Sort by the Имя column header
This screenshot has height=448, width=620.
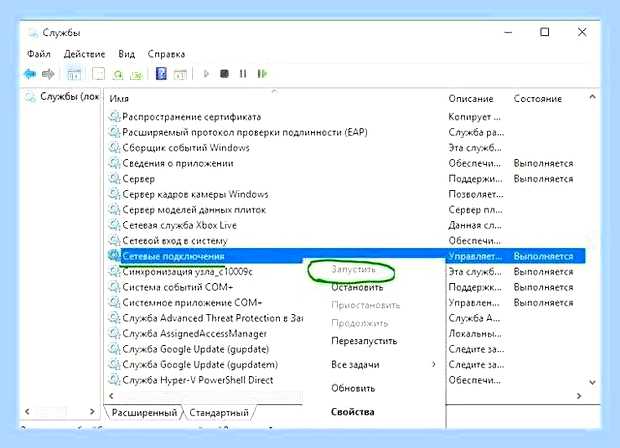pyautogui.click(x=119, y=99)
